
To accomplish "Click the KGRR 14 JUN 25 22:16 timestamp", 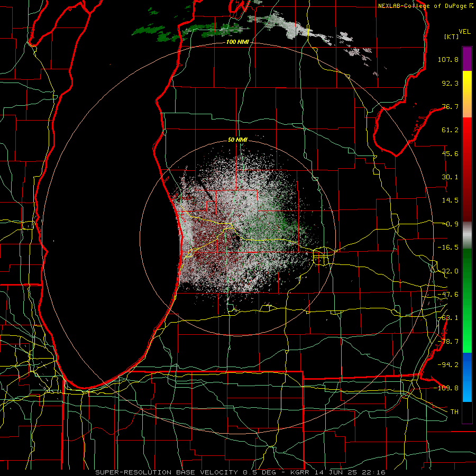I will tap(338, 472).
